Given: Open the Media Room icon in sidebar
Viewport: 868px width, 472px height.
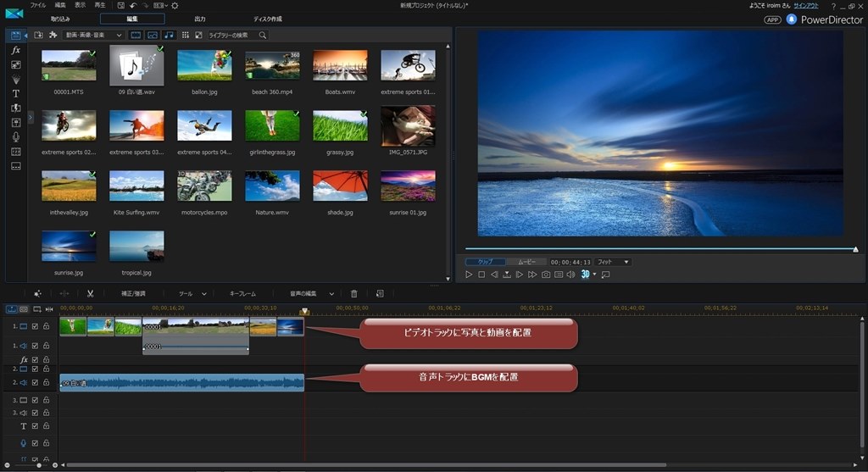Looking at the screenshot, I should click(x=15, y=36).
